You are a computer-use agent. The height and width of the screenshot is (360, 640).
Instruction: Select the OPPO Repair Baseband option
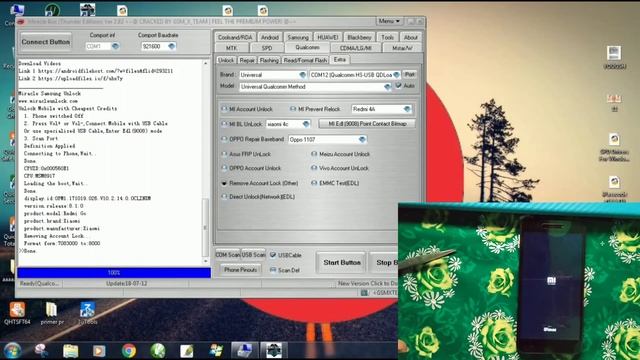[252, 139]
